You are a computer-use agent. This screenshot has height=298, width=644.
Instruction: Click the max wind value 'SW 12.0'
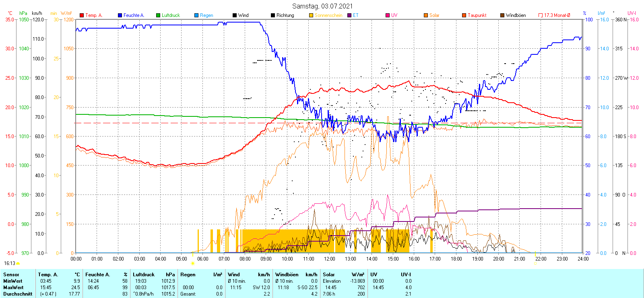(x=262, y=288)
